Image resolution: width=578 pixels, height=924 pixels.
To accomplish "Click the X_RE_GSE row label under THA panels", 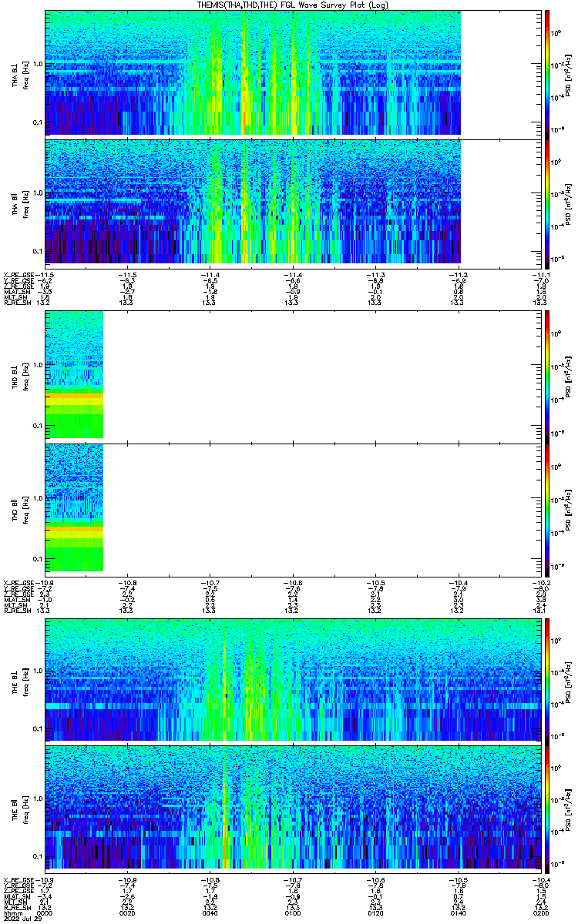I will [18, 275].
